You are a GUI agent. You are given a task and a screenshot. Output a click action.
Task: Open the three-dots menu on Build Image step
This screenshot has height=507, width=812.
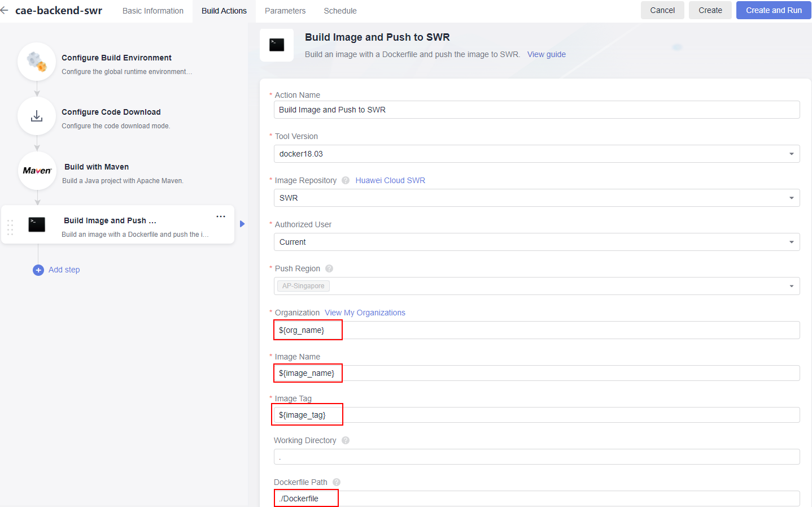[221, 216]
